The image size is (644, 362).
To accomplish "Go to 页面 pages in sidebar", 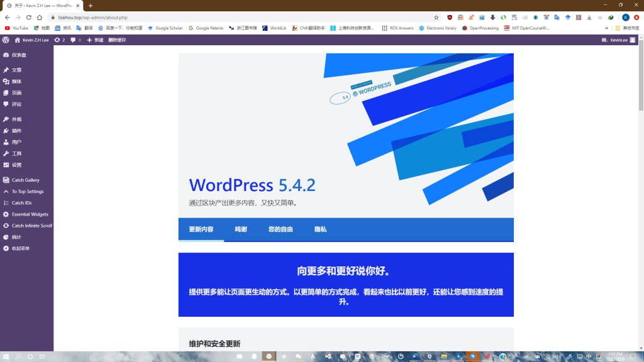I will pos(26,93).
